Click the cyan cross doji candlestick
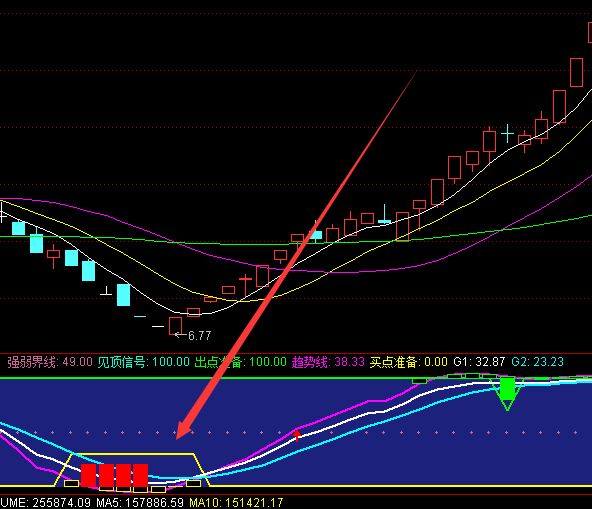Image resolution: width=592 pixels, height=509 pixels. point(507,133)
